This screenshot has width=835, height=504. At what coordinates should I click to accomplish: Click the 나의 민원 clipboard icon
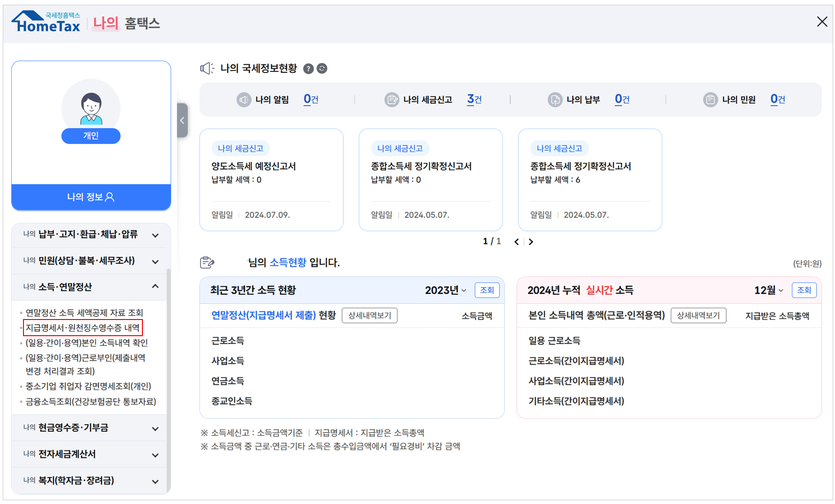pos(711,99)
